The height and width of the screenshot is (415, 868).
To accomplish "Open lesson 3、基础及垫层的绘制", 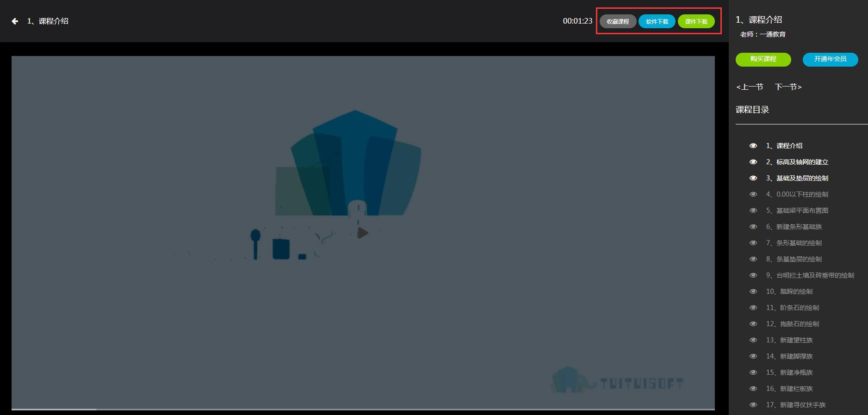I will click(797, 178).
